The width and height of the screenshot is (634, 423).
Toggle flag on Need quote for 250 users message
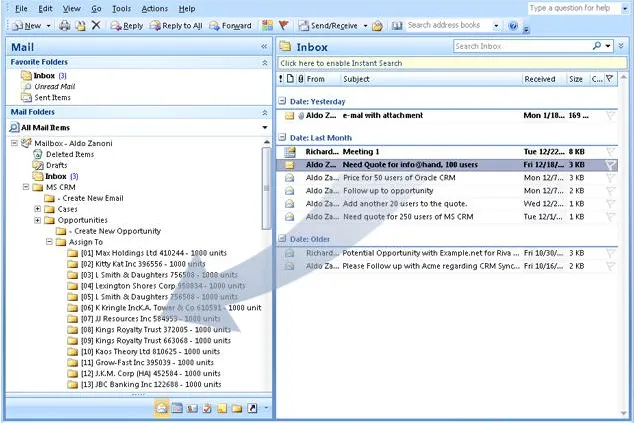(611, 216)
